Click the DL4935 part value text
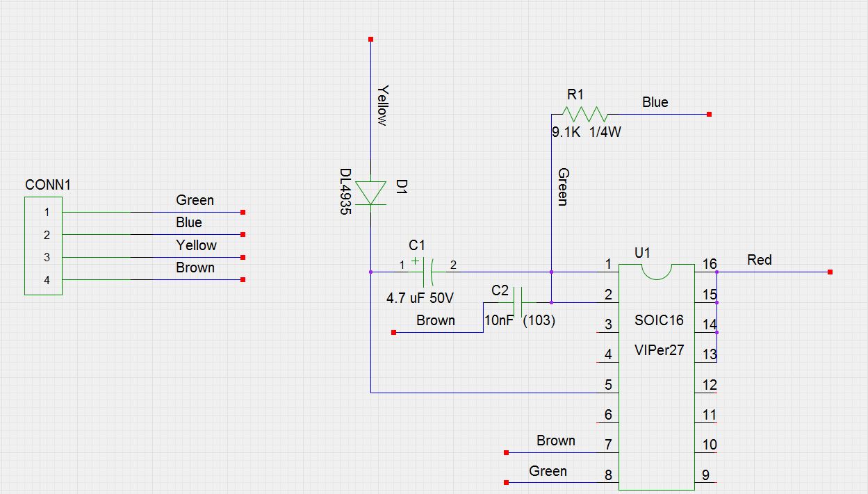Viewport: 868px width, 494px height. (x=345, y=191)
